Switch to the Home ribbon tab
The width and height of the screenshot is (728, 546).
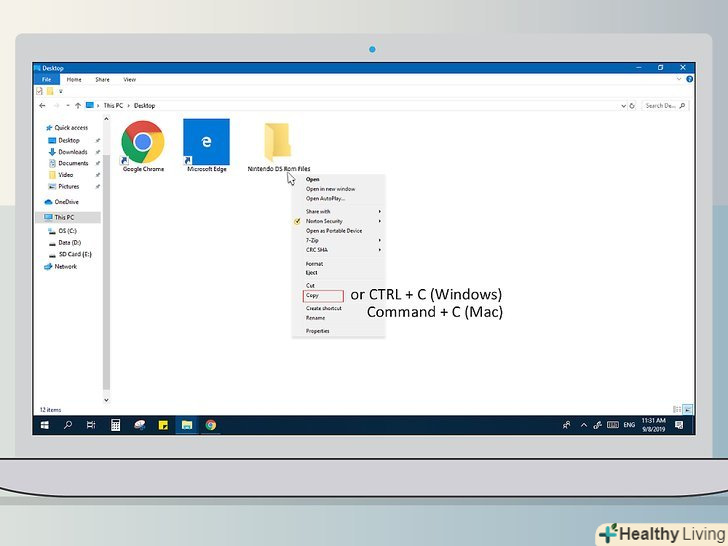(x=74, y=79)
